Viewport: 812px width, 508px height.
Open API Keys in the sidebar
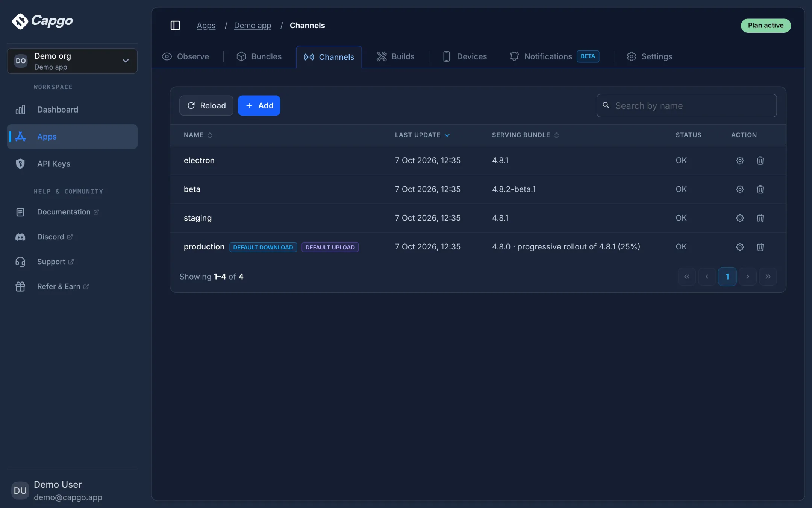72,164
